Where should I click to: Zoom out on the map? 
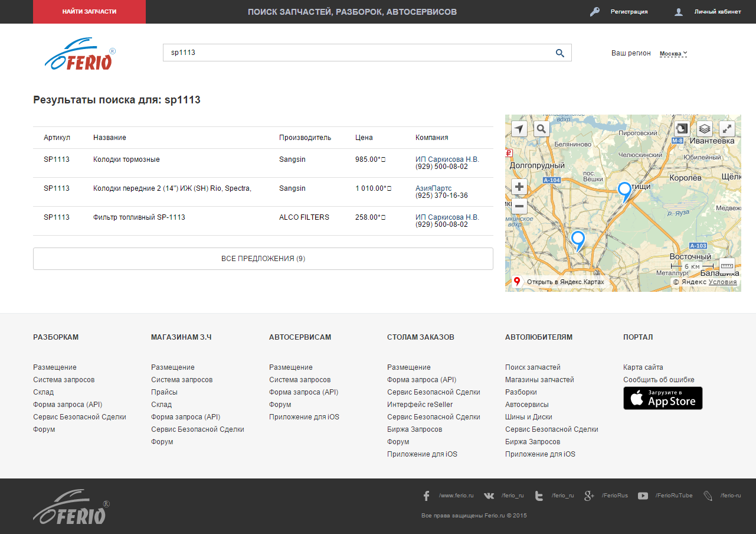[x=519, y=206]
